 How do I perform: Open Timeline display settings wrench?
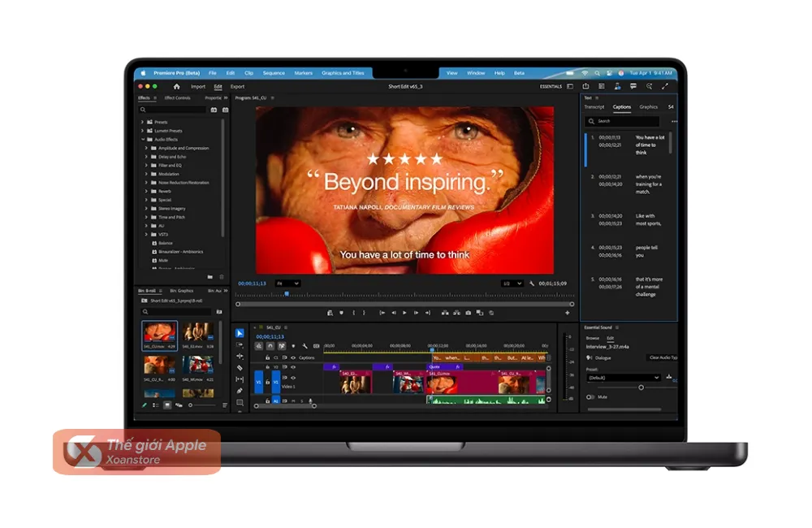coord(304,346)
